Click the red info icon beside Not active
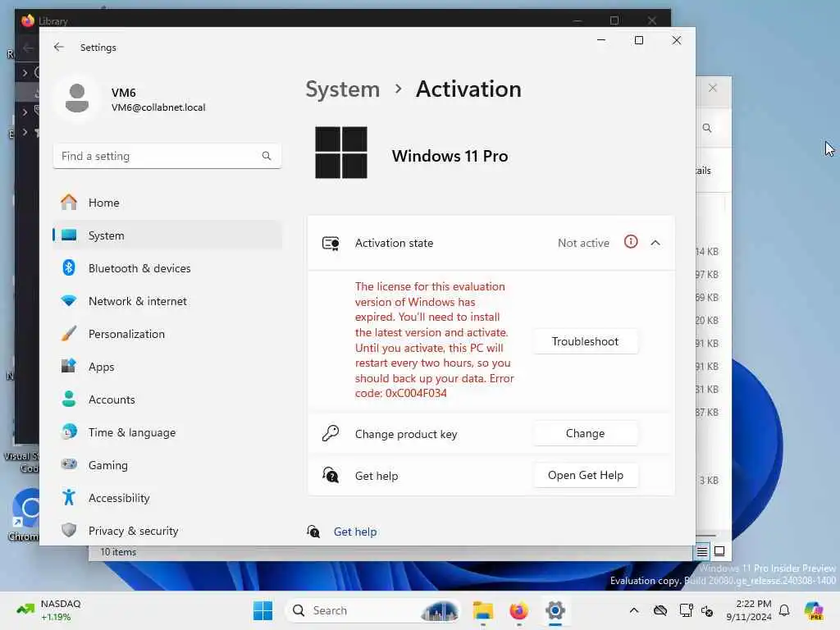 click(631, 242)
